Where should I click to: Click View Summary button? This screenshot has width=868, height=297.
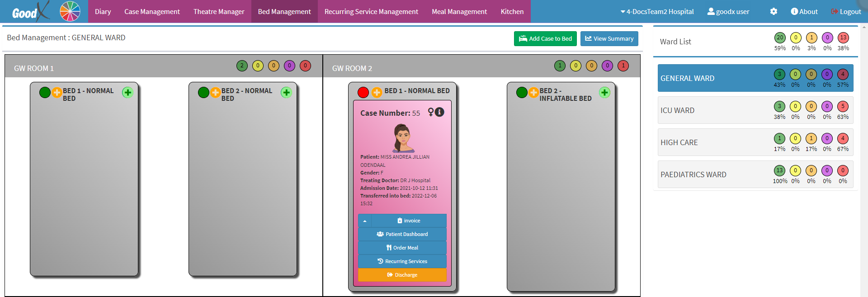pos(609,38)
